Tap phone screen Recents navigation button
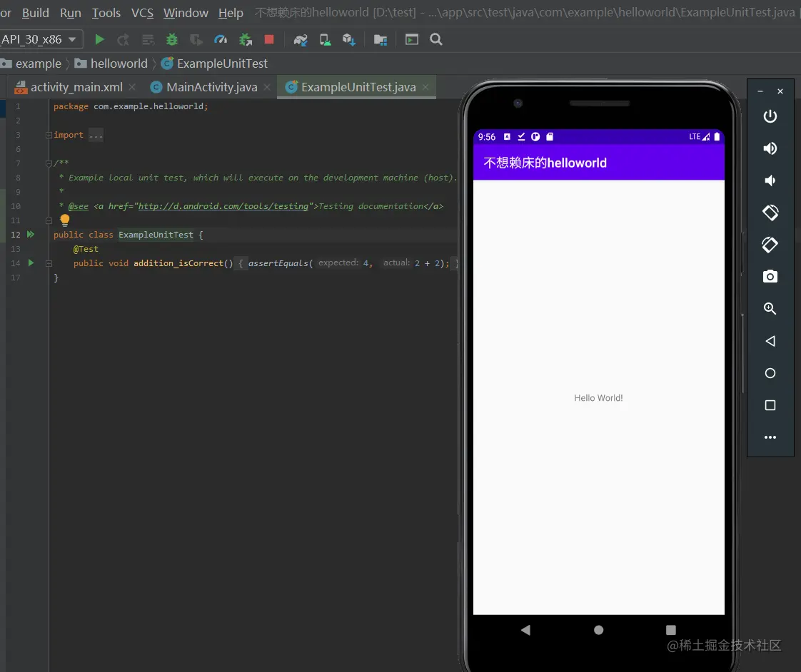Image resolution: width=801 pixels, height=672 pixels. (671, 630)
